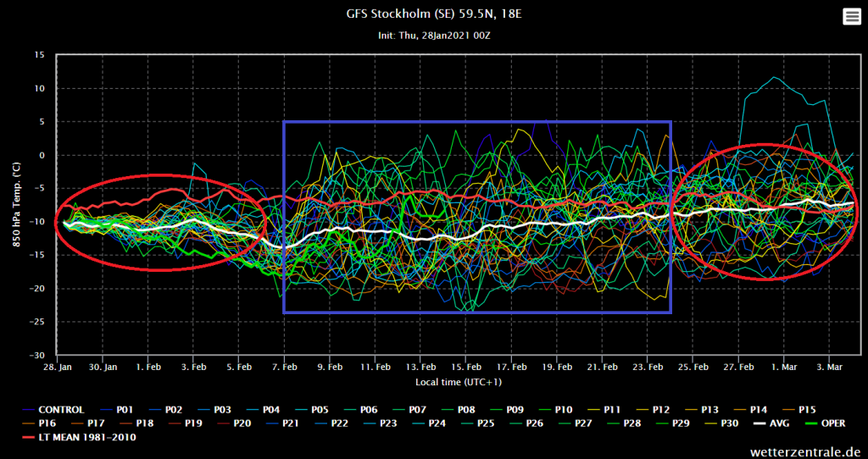Viewport: 868px width, 459px height.
Task: Select the P24 legend entry
Action: click(429, 423)
